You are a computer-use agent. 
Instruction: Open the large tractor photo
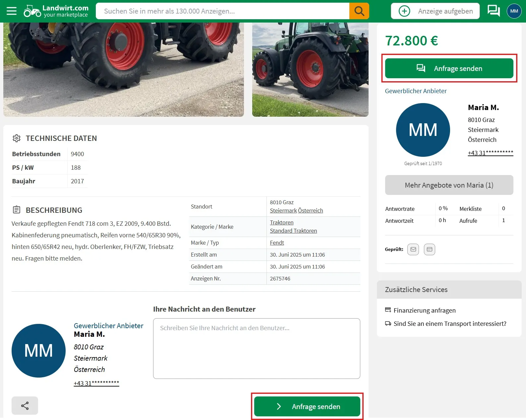pyautogui.click(x=124, y=70)
